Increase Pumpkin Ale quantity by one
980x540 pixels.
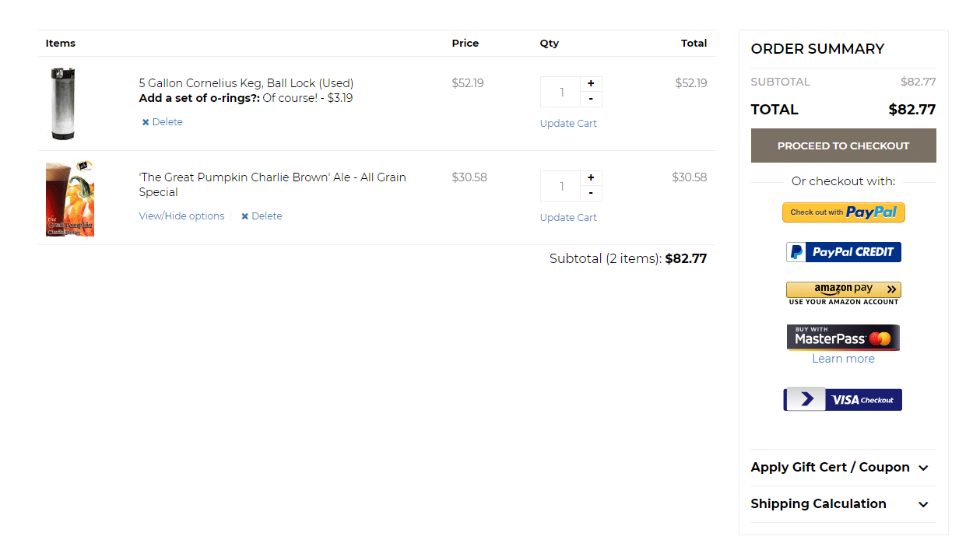(x=591, y=178)
